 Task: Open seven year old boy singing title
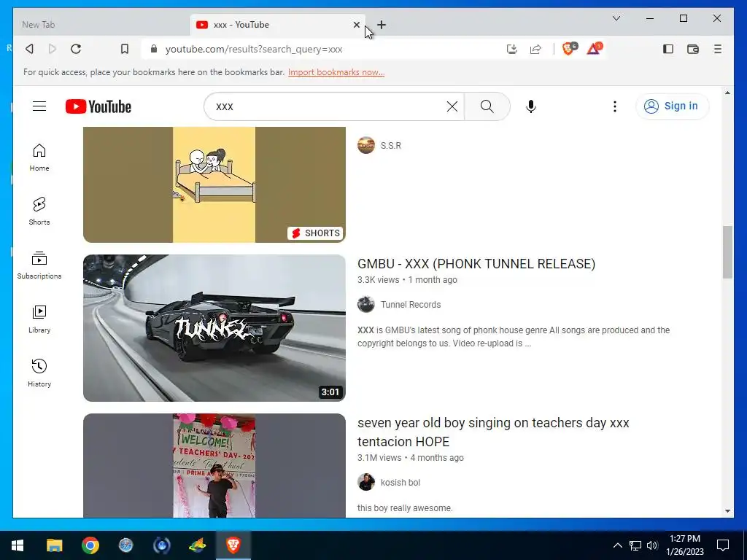tap(493, 432)
